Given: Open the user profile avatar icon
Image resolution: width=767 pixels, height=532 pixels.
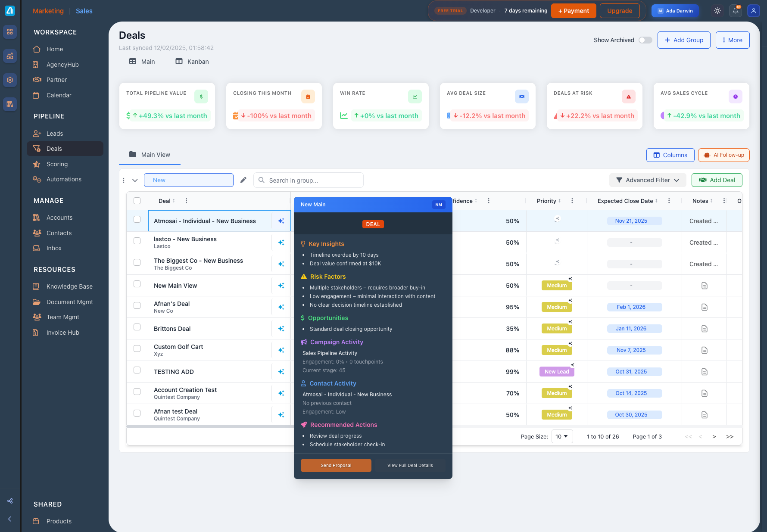Looking at the screenshot, I should (x=753, y=11).
